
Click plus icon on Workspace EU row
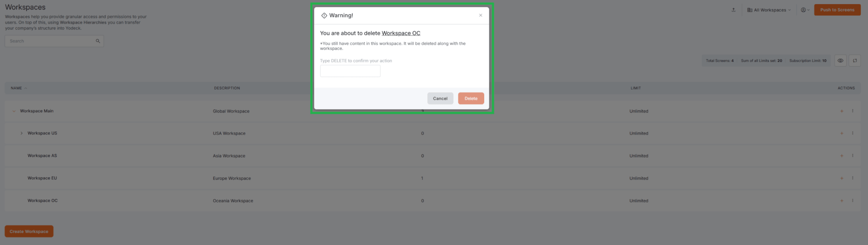(842, 178)
